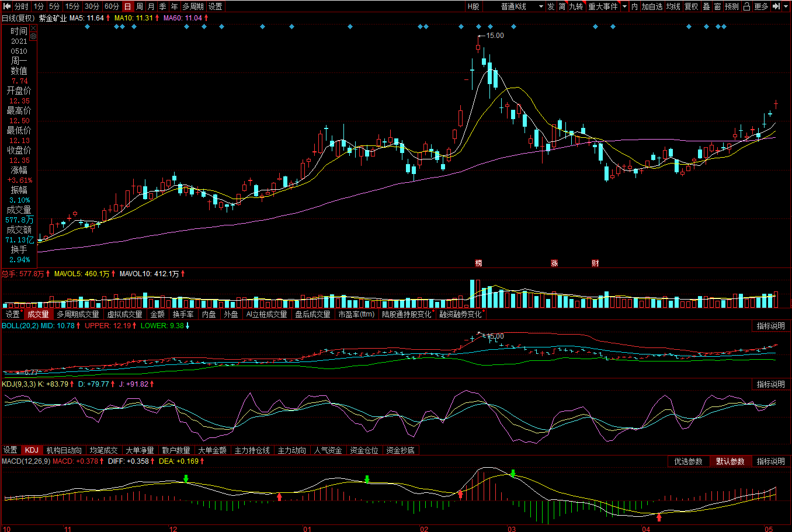Select the 5分 five-minute period
Viewport: 792px width, 532px height.
[x=54, y=6]
